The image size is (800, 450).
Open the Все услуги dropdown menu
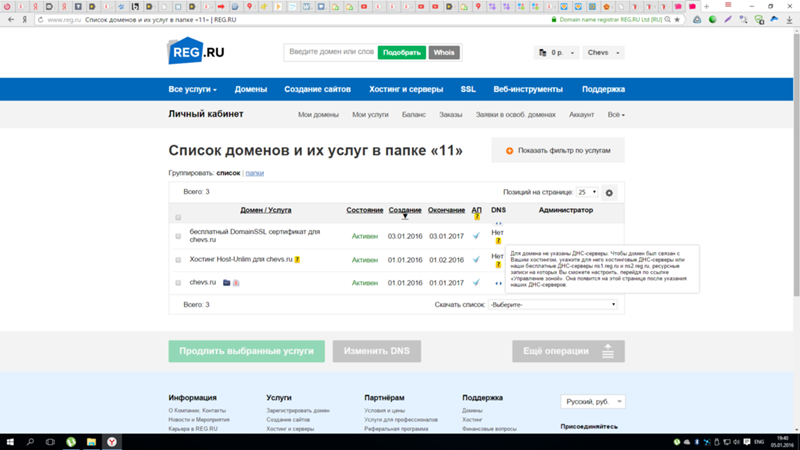(x=192, y=89)
